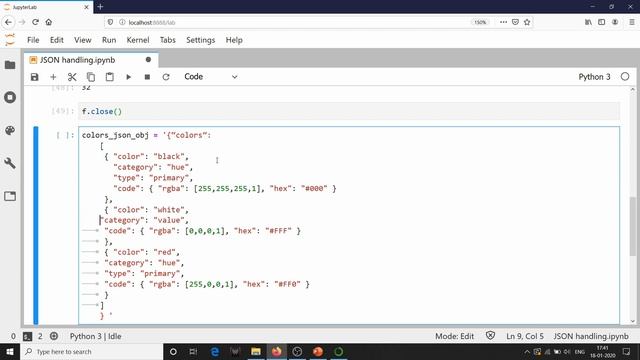This screenshot has width=640, height=360.
Task: Click the kernel status circle indicator
Action: click(x=625, y=76)
